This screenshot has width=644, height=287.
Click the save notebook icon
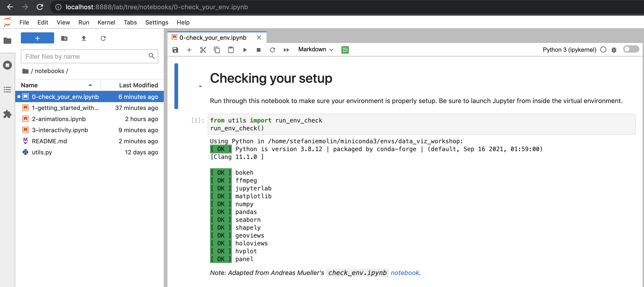point(175,50)
